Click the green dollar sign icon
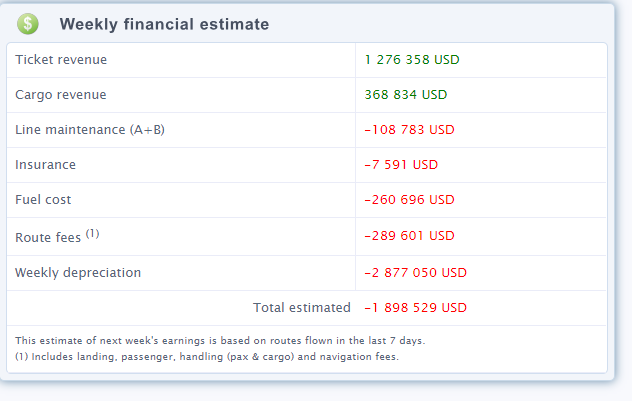 28,23
